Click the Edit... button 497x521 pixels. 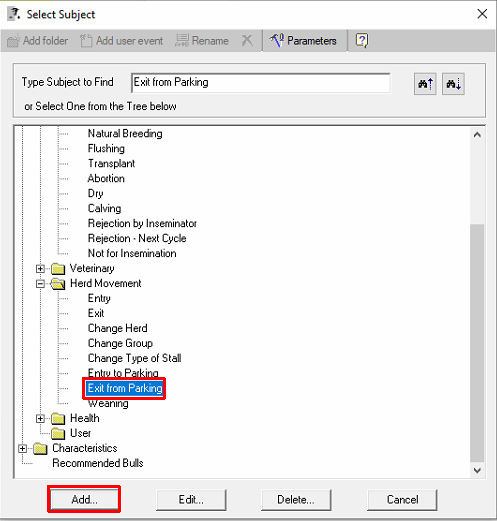click(x=191, y=500)
